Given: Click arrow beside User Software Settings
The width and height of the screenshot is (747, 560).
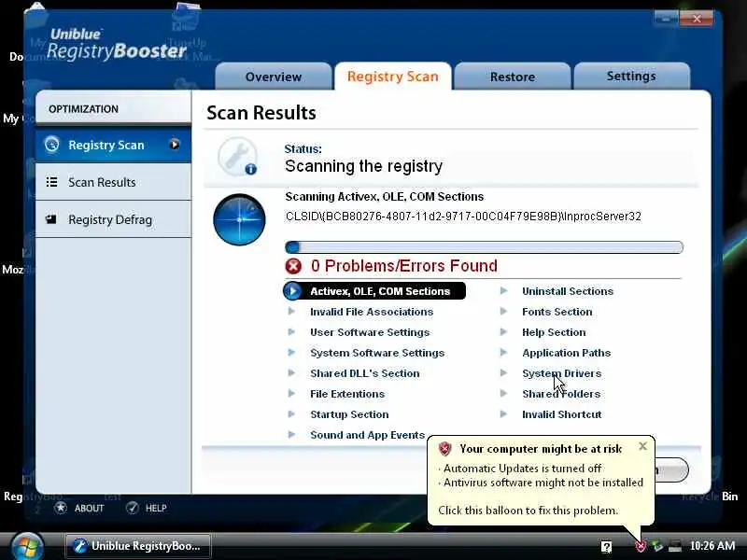Looking at the screenshot, I should pyautogui.click(x=291, y=332).
